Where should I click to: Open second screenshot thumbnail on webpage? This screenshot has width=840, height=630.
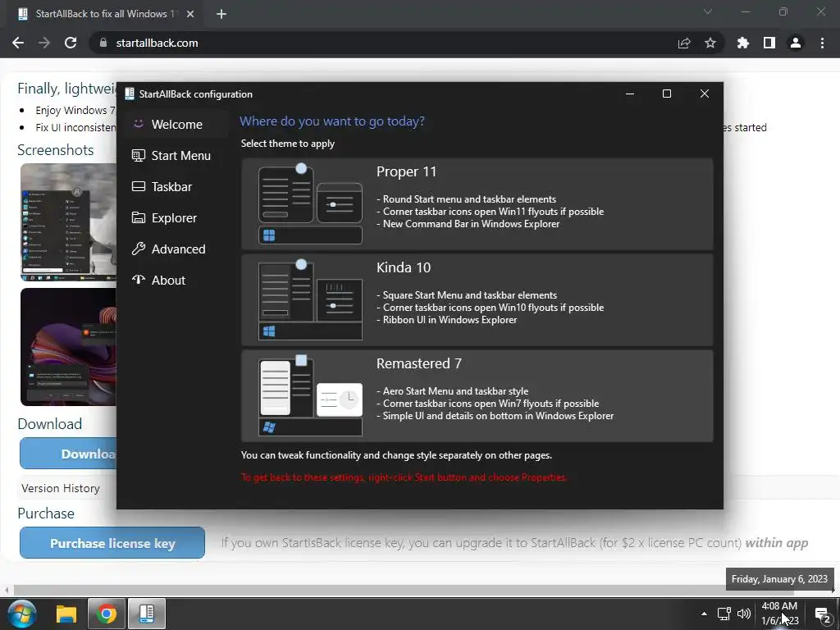[x=69, y=347]
